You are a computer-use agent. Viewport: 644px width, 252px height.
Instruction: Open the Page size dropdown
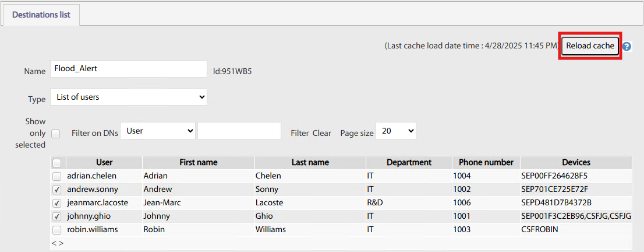(x=395, y=131)
